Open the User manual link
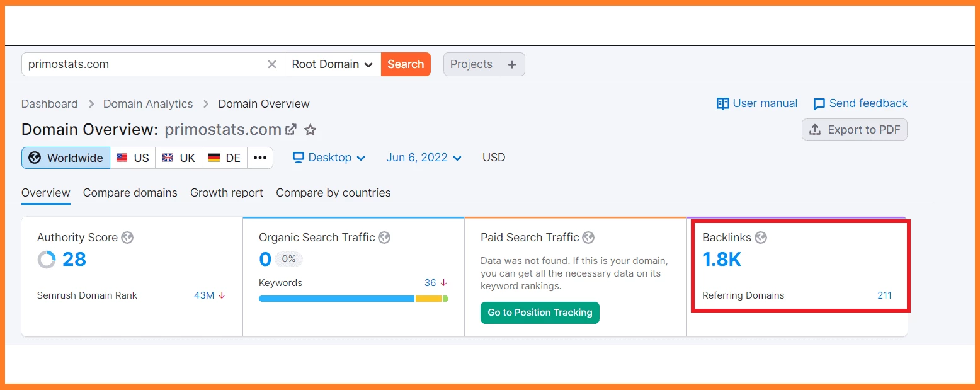 757,103
